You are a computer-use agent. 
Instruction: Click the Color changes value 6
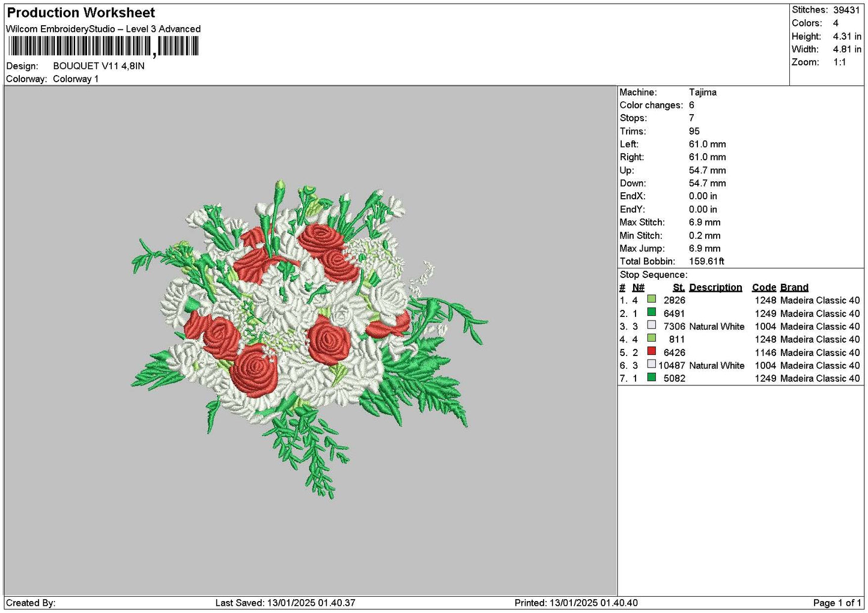point(691,106)
